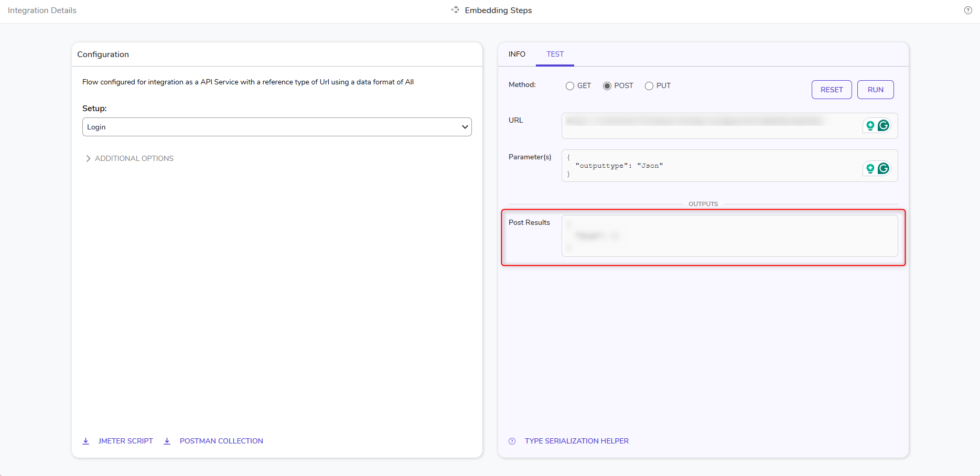Click the Embedding Steps title text

point(498,10)
